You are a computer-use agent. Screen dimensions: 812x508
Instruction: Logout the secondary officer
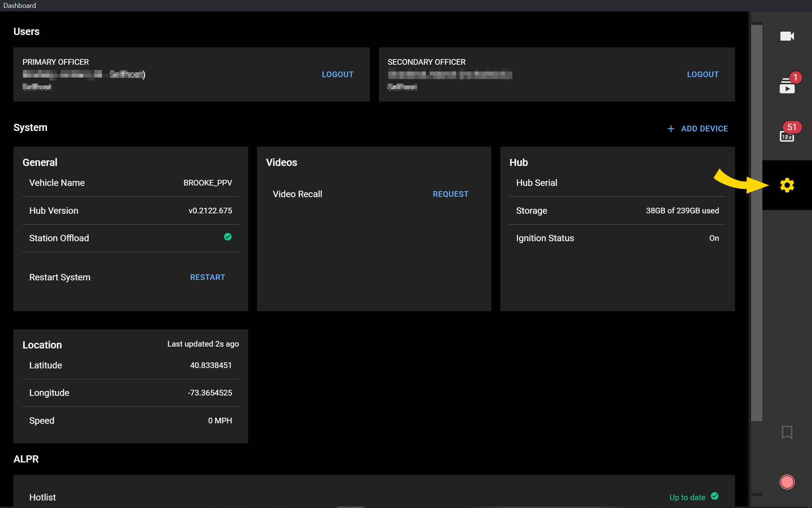(703, 74)
